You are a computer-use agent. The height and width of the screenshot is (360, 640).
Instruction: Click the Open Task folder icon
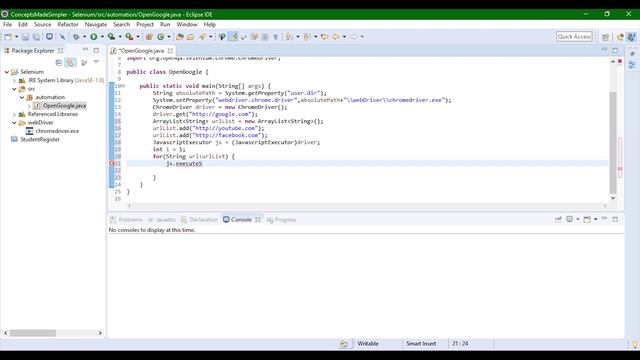coord(191,37)
